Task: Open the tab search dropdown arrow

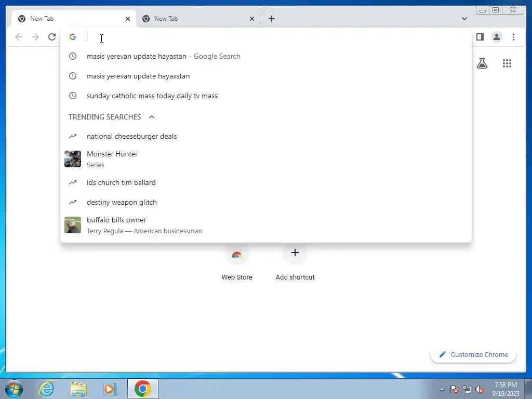Action: pos(464,19)
